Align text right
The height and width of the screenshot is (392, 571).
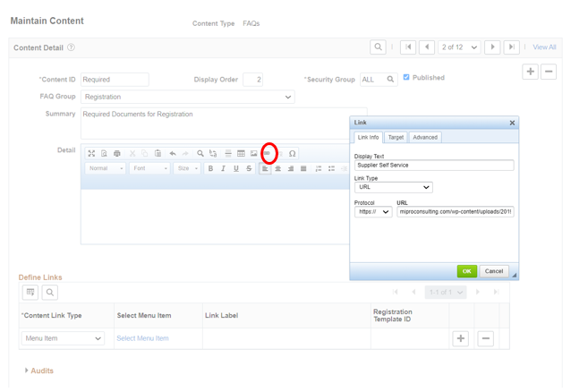[x=291, y=168]
